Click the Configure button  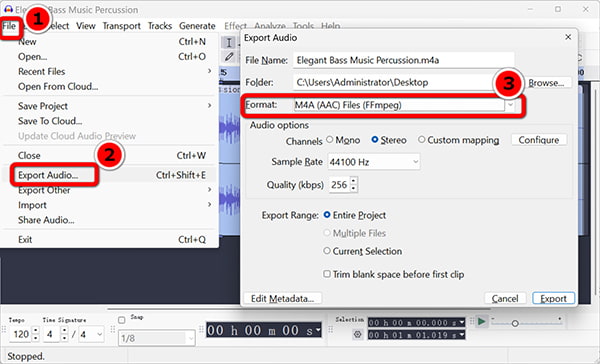539,140
